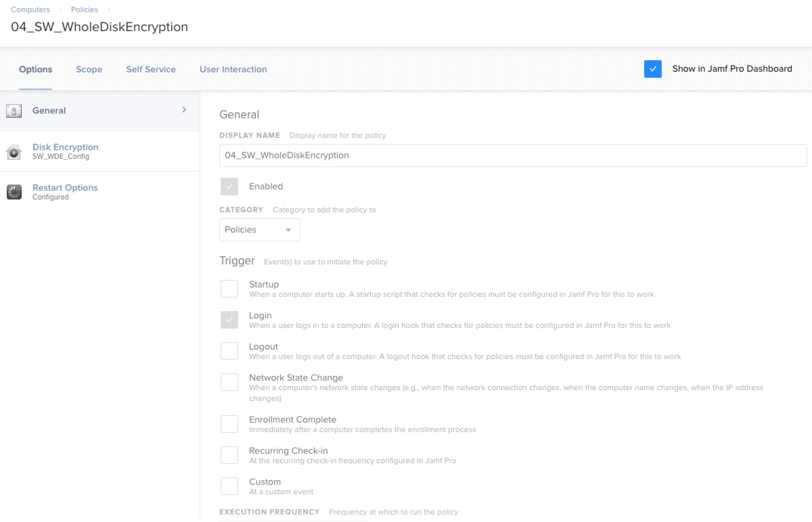Open the Self Service tab

151,69
